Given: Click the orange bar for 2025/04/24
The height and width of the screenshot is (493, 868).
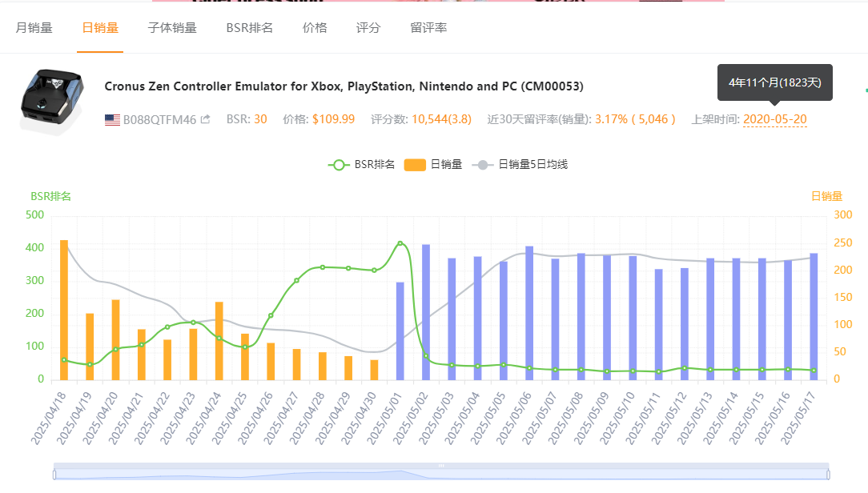Looking at the screenshot, I should (219, 341).
